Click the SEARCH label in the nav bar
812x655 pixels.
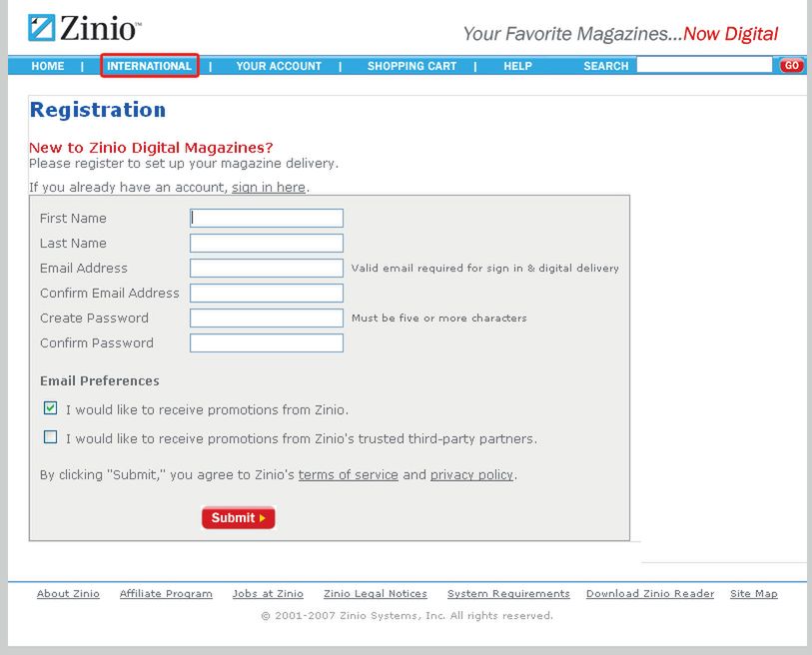click(606, 66)
